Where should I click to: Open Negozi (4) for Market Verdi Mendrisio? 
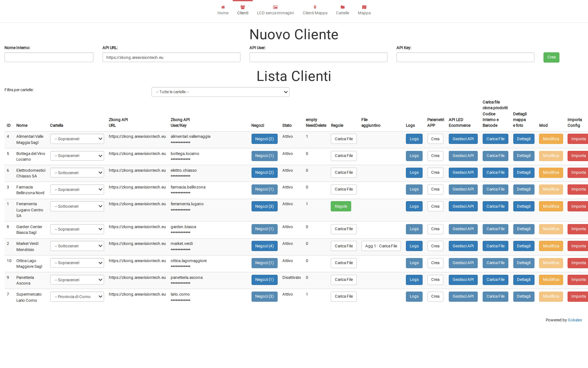point(264,246)
